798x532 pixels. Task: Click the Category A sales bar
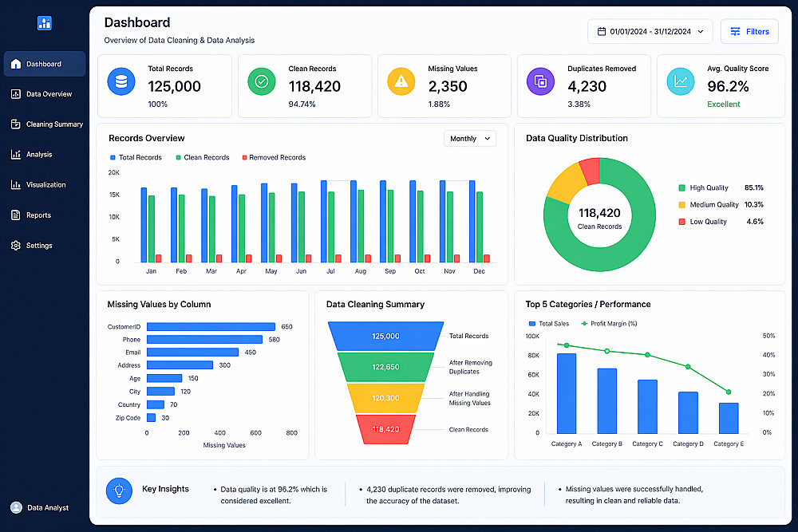click(x=567, y=394)
